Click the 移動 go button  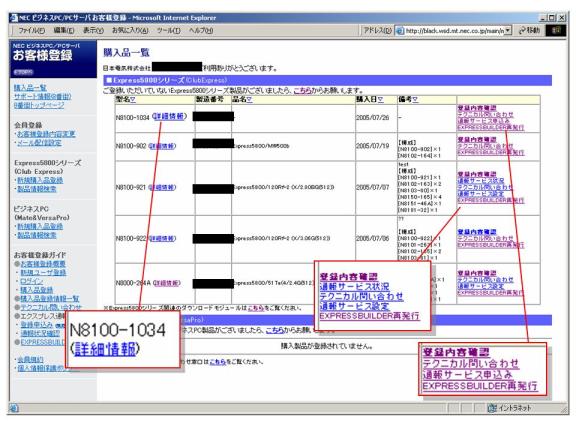click(529, 30)
